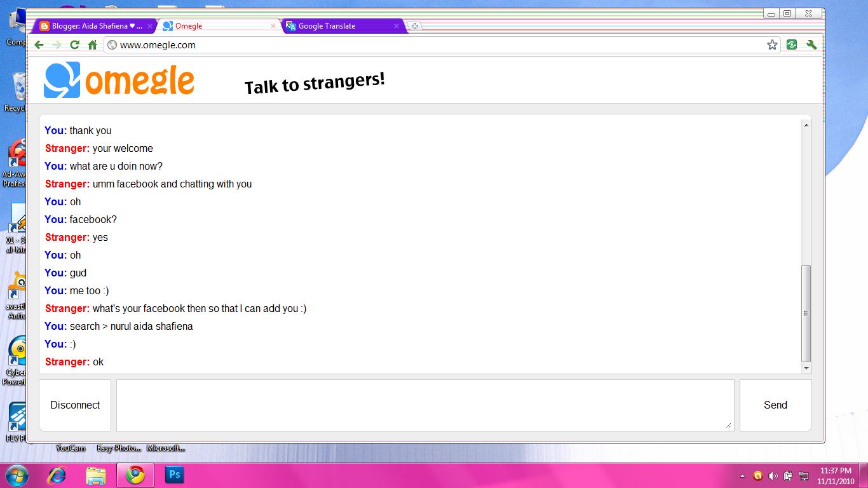Click the Send button
This screenshot has height=488, width=868.
pyautogui.click(x=775, y=405)
